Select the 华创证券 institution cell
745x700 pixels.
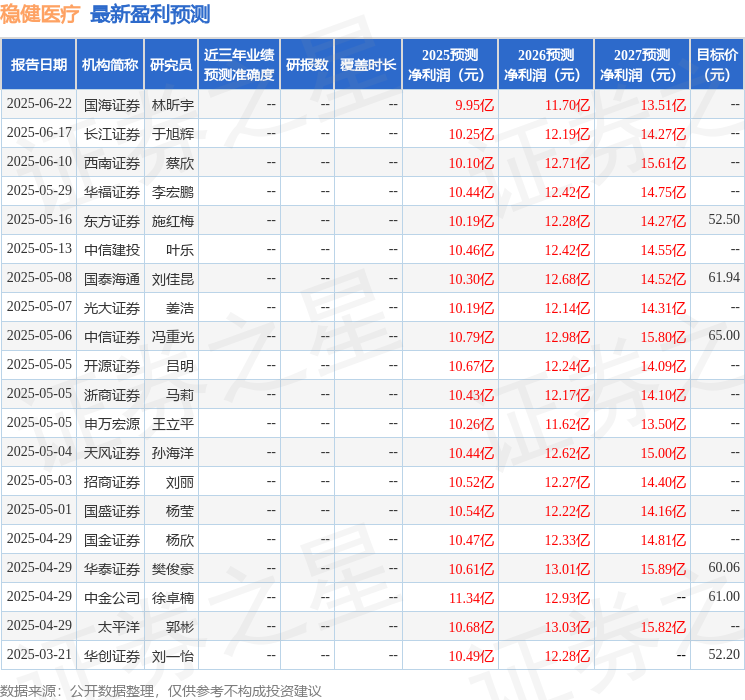pos(112,656)
